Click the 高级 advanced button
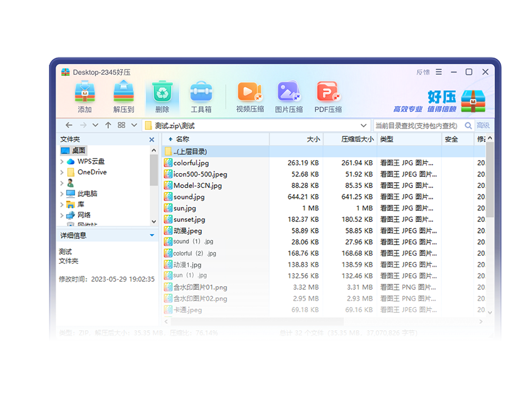The height and width of the screenshot is (399, 532). click(x=483, y=125)
